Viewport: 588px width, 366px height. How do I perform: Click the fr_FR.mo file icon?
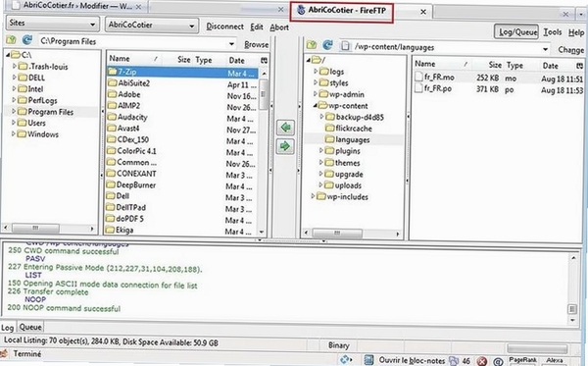tap(418, 78)
